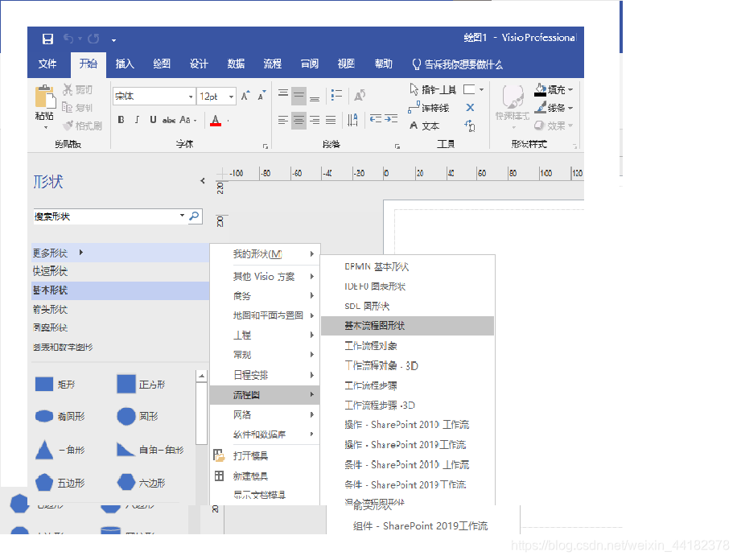This screenshot has width=737, height=560.
Task: Click the 剪切 scissors button
Action: tap(78, 89)
